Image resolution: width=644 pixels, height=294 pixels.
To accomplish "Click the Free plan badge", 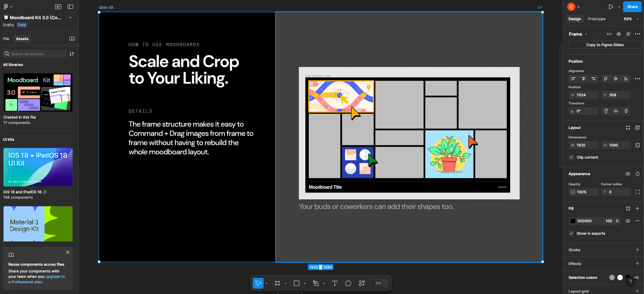I will pyautogui.click(x=22, y=25).
